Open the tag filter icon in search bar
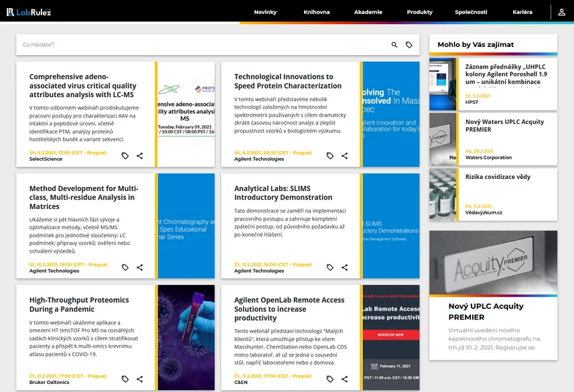This screenshot has width=574, height=392. click(x=409, y=45)
